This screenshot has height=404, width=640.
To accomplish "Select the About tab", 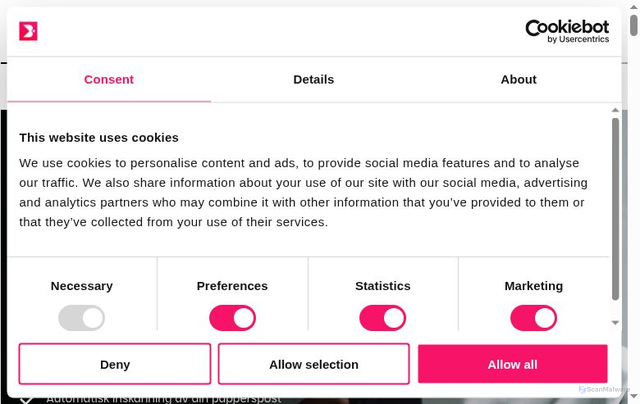I will 518,79.
